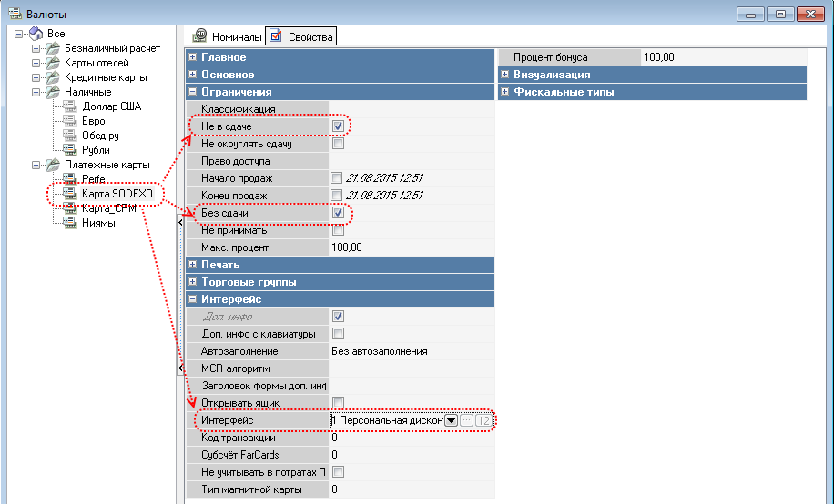Click the Рубли currency icon

pyautogui.click(x=69, y=151)
